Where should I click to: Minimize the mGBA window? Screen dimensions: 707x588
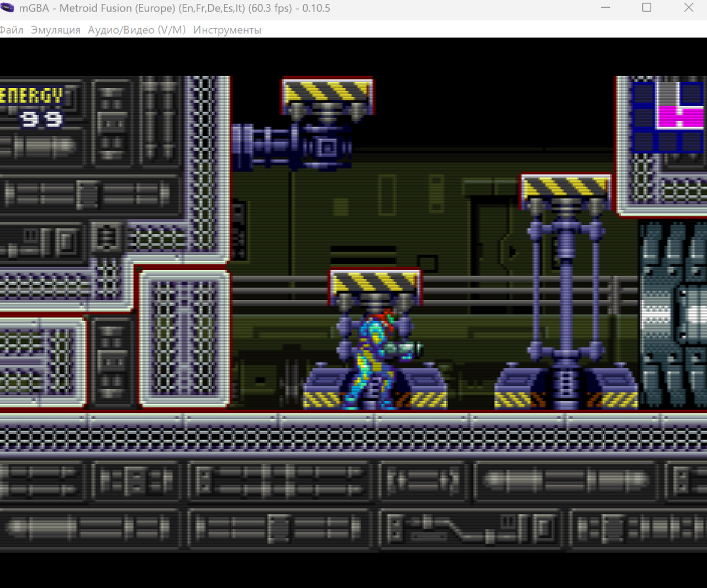[x=605, y=8]
